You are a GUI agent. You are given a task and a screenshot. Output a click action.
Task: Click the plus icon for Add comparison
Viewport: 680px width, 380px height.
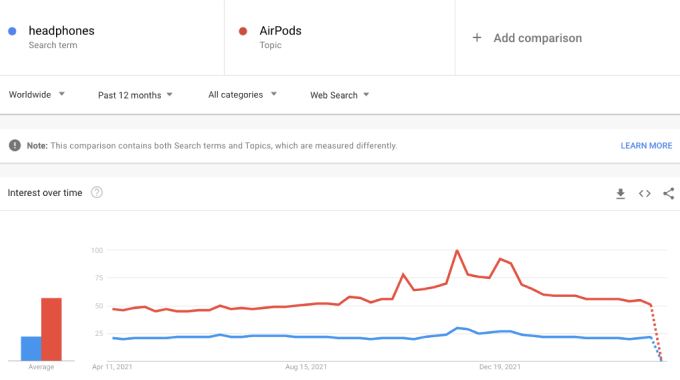tap(477, 38)
